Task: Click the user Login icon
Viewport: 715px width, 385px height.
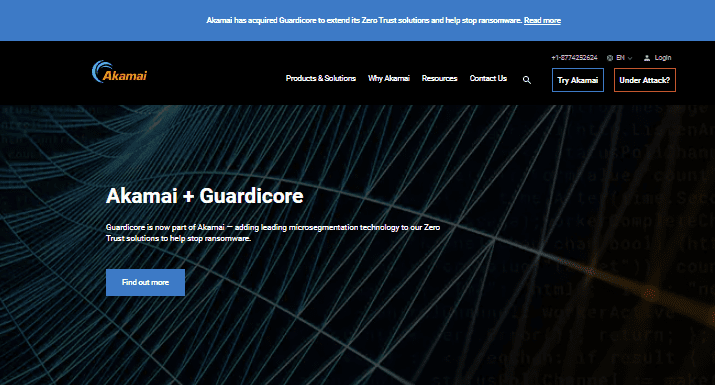Action: coord(647,58)
